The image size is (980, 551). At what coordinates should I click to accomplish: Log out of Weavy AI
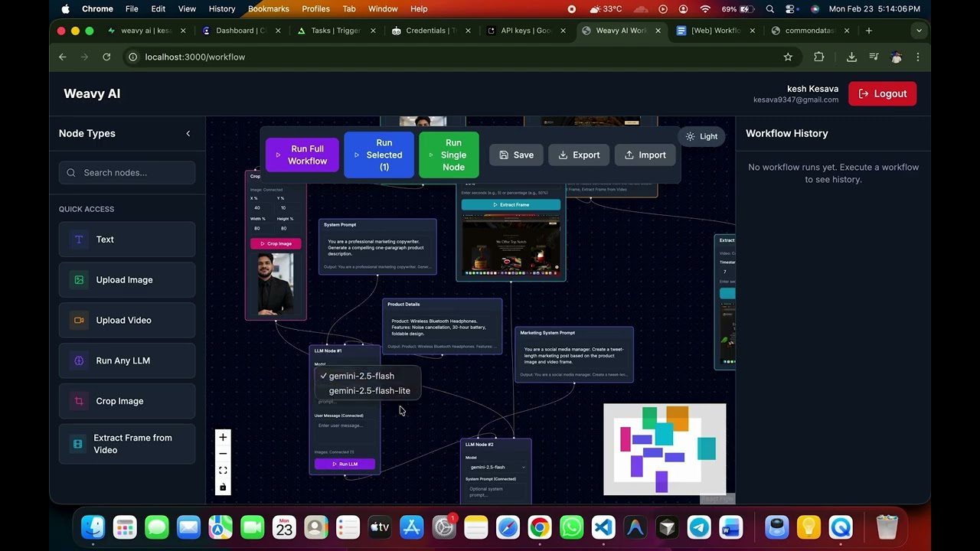pos(882,93)
